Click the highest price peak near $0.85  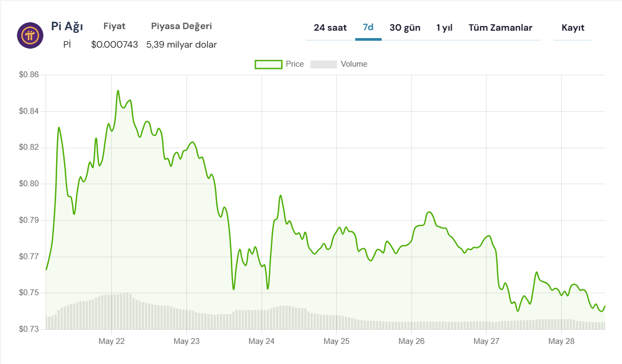tap(118, 91)
